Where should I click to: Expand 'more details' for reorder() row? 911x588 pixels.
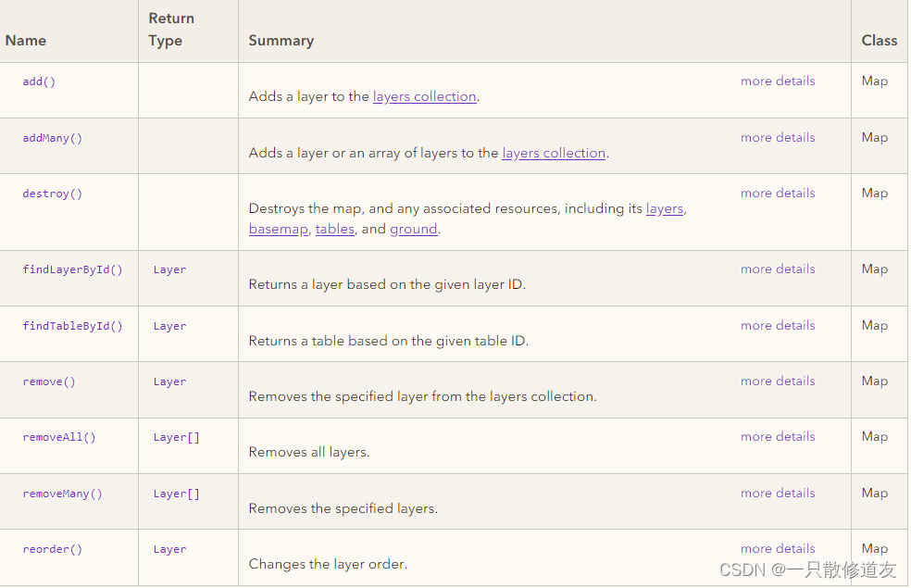tap(778, 549)
